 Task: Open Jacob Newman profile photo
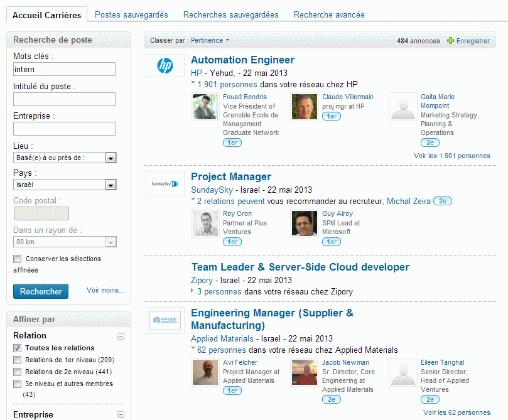click(x=304, y=372)
